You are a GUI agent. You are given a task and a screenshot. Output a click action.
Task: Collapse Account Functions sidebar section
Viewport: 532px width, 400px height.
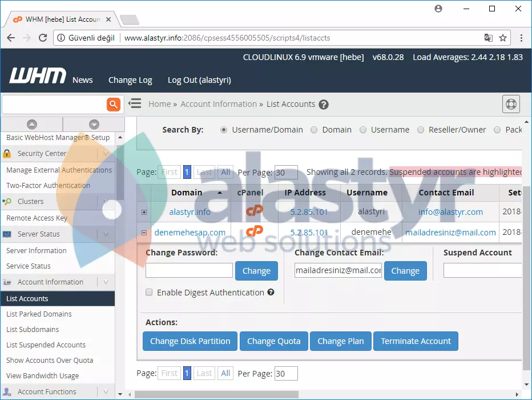106,391
